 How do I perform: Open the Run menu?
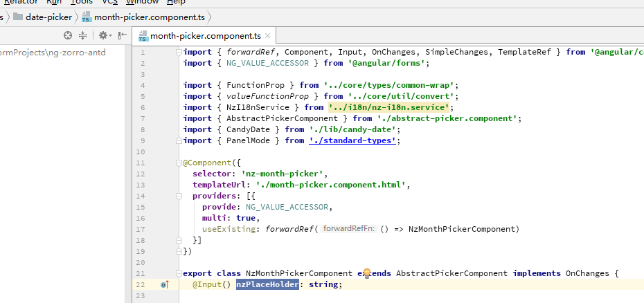(x=54, y=2)
